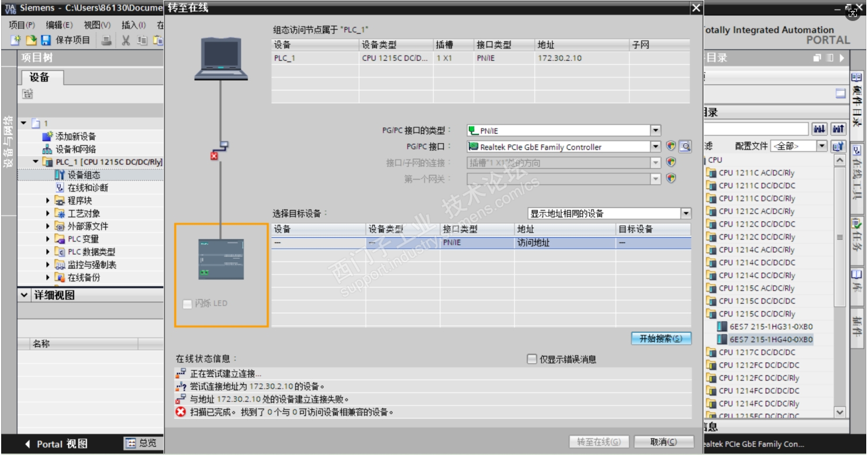Click the catalog scrollbar down arrow
The height and width of the screenshot is (455, 868).
pos(840,412)
